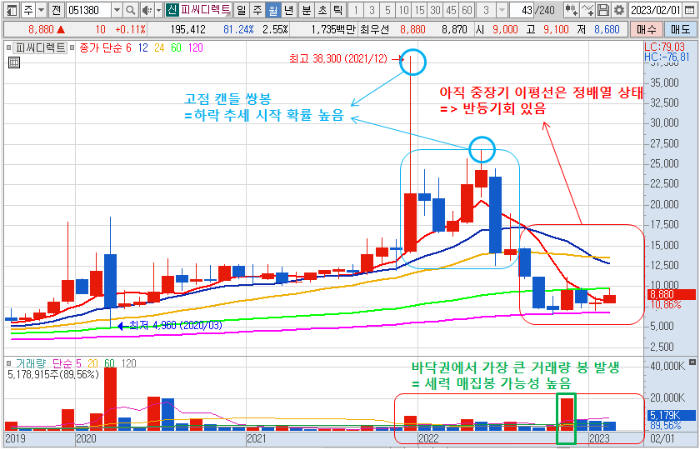The width and height of the screenshot is (700, 449).
Task: Switch to weekly chart 주 period tab
Action: pyautogui.click(x=257, y=10)
